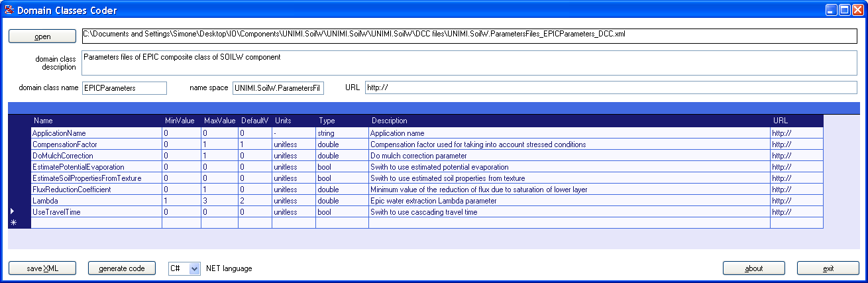Click the 'string' type cell of ApplicationName
This screenshot has height=283, width=868.
tap(343, 133)
